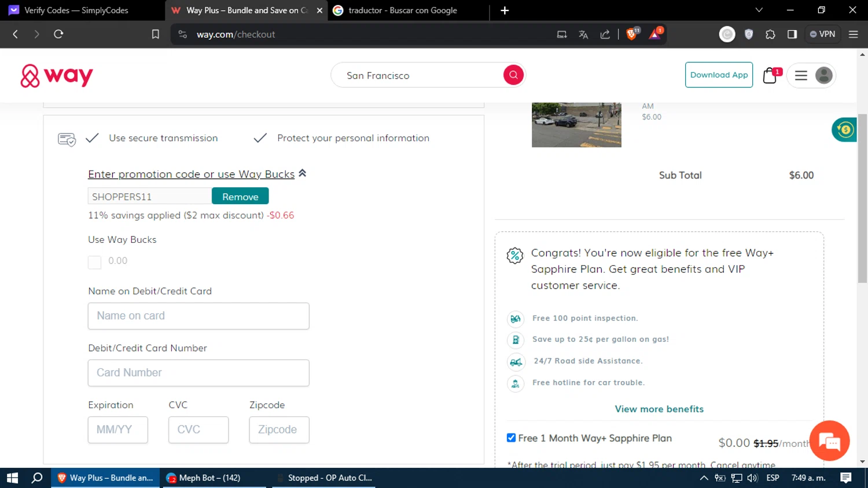Open the tab search dropdown arrow
The image size is (868, 488).
pyautogui.click(x=759, y=10)
